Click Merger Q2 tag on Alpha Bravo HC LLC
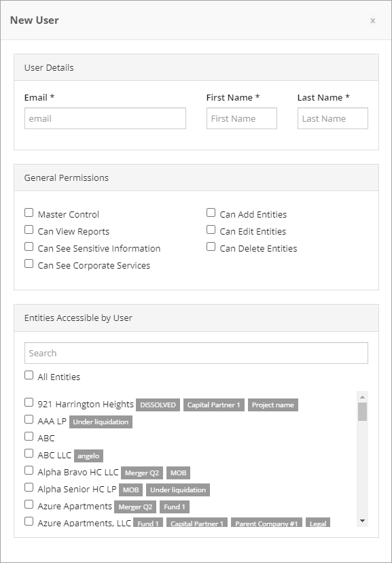 pos(142,473)
